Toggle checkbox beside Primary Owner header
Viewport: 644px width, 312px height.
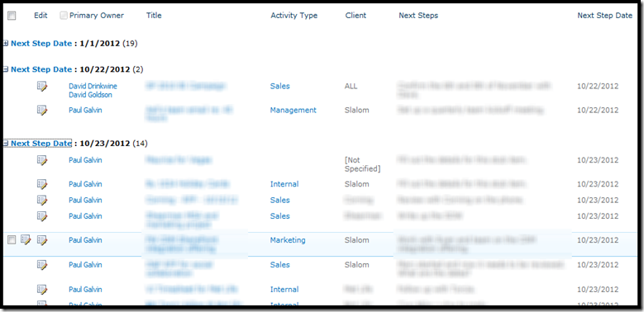pyautogui.click(x=64, y=16)
